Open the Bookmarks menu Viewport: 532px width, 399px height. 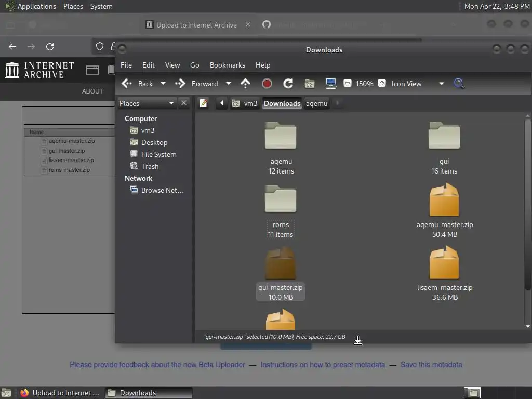click(x=228, y=65)
